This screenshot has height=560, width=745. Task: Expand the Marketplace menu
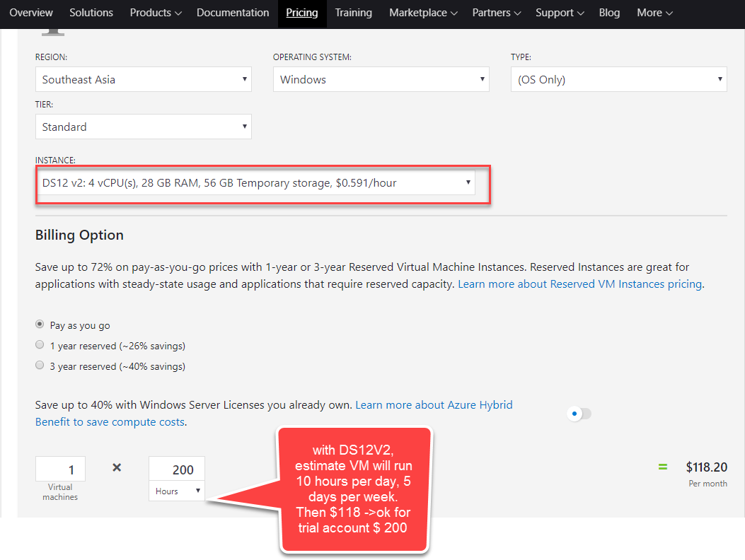(423, 13)
